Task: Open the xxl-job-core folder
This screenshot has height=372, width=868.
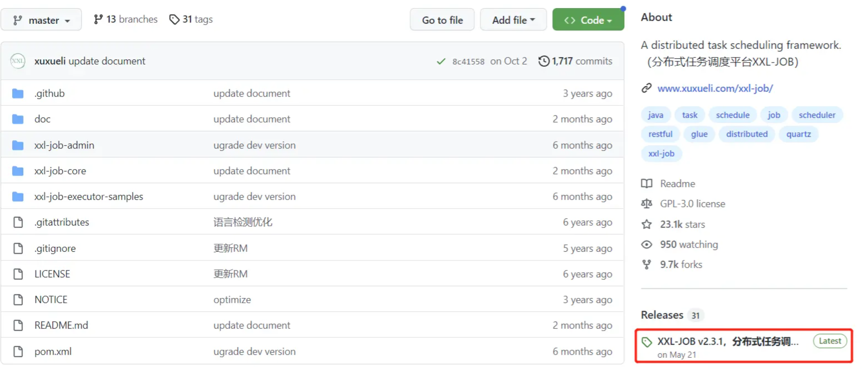Action: (x=60, y=171)
